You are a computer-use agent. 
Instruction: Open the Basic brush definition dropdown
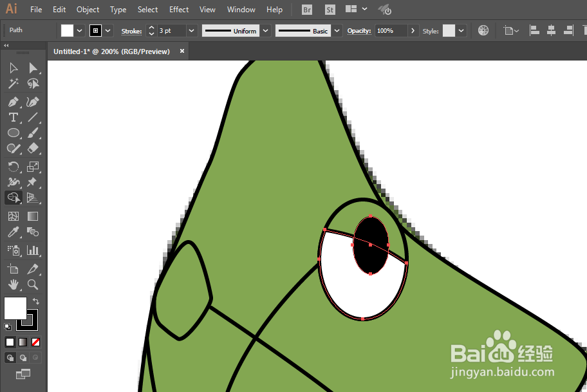337,31
